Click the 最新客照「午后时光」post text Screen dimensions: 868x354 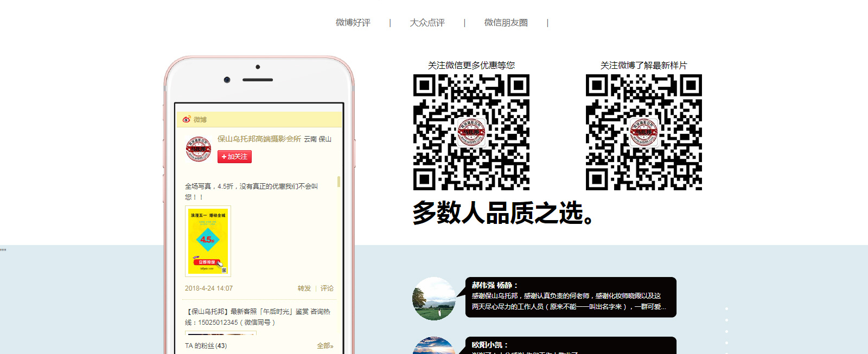(x=258, y=317)
